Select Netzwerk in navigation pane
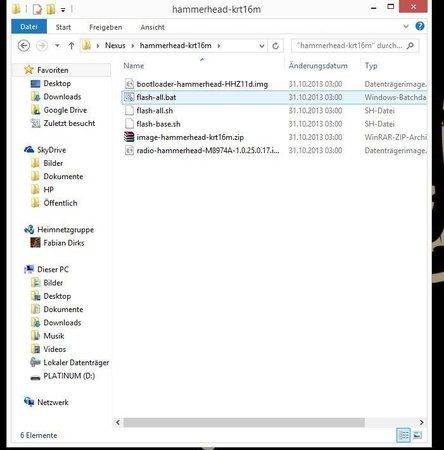444x450 pixels. point(53,402)
